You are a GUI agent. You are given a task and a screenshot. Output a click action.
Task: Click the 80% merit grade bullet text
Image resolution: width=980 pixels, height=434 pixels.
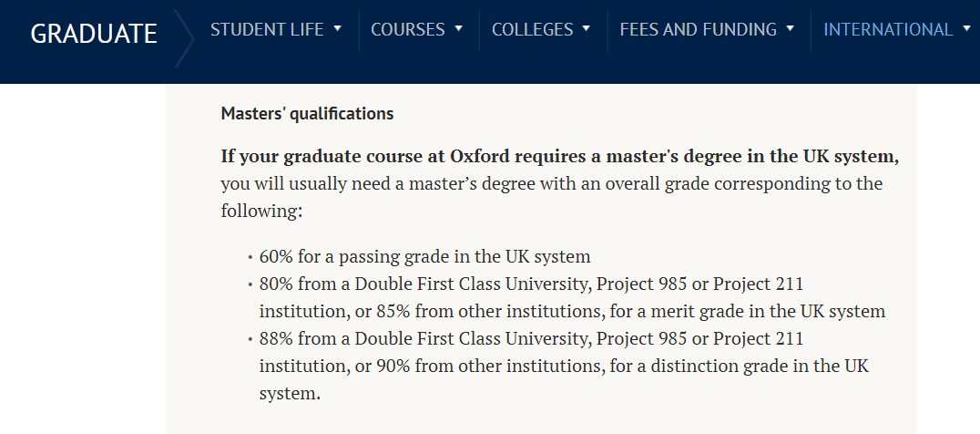point(571,297)
